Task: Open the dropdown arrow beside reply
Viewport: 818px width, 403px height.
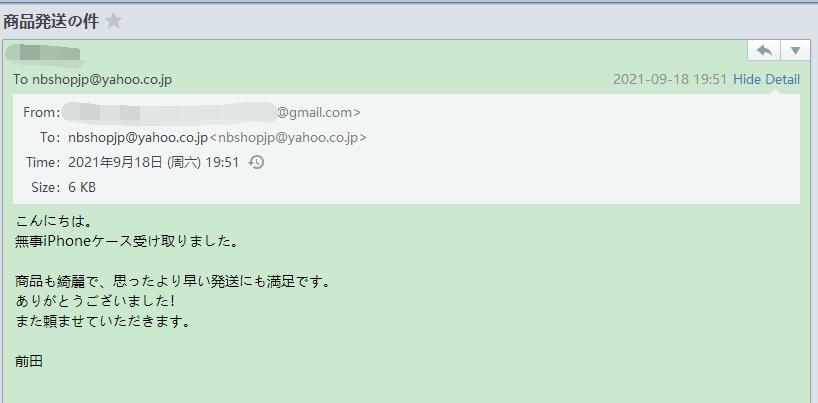Action: 796,51
